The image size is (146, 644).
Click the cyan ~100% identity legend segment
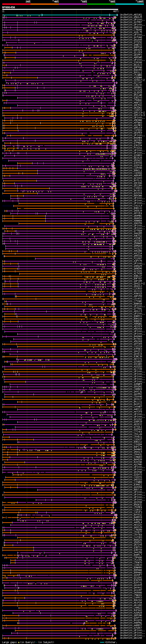130,4
